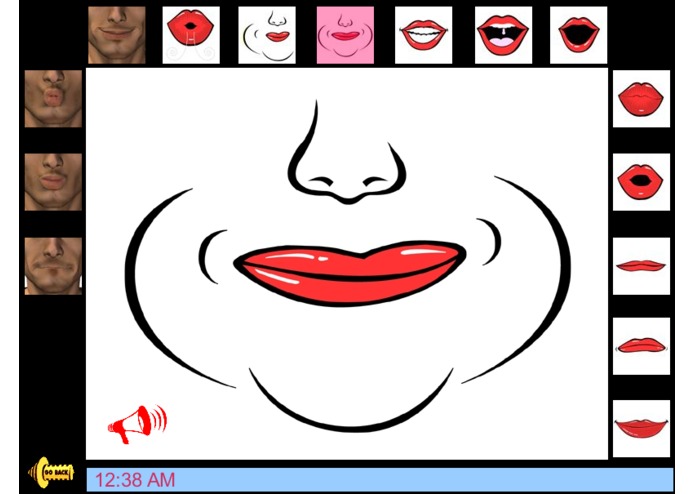
Task: Select the smiling lips showing teeth thumbnail
Action: click(x=423, y=35)
